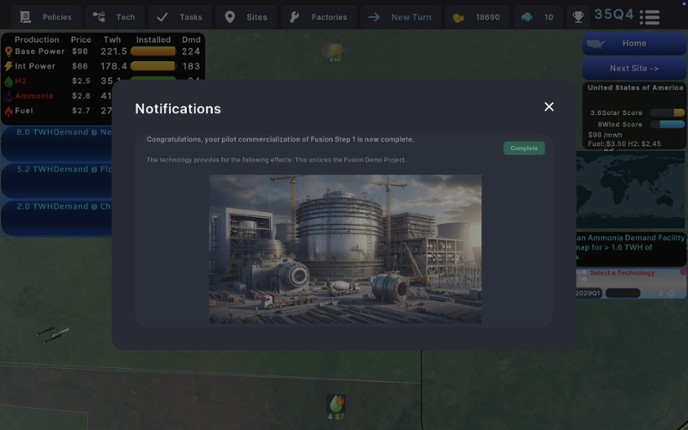This screenshot has height=430, width=688.
Task: Open the Policies menu
Action: [x=46, y=17]
